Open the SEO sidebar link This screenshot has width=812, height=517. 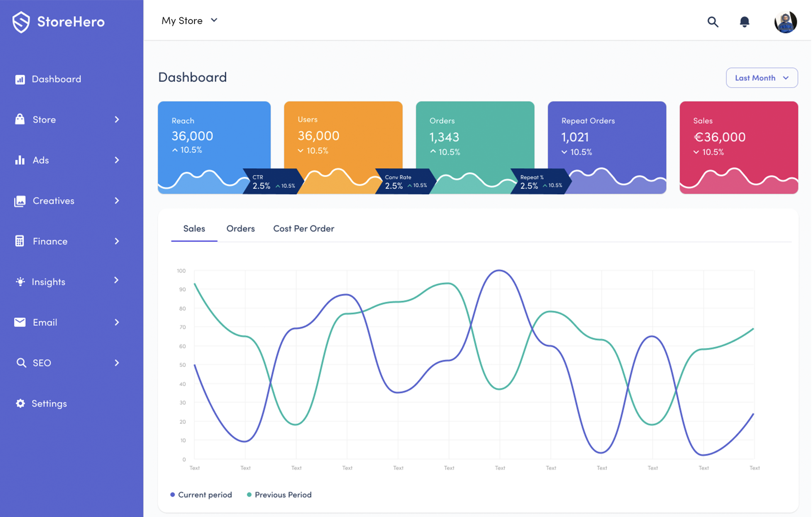pos(41,363)
